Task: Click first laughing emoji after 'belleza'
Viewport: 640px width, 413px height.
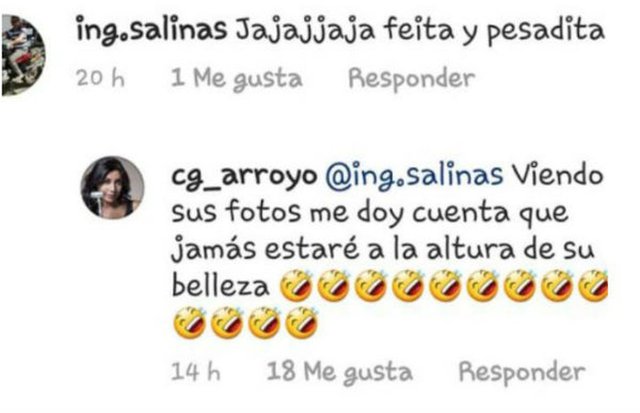Action: pyautogui.click(x=296, y=286)
